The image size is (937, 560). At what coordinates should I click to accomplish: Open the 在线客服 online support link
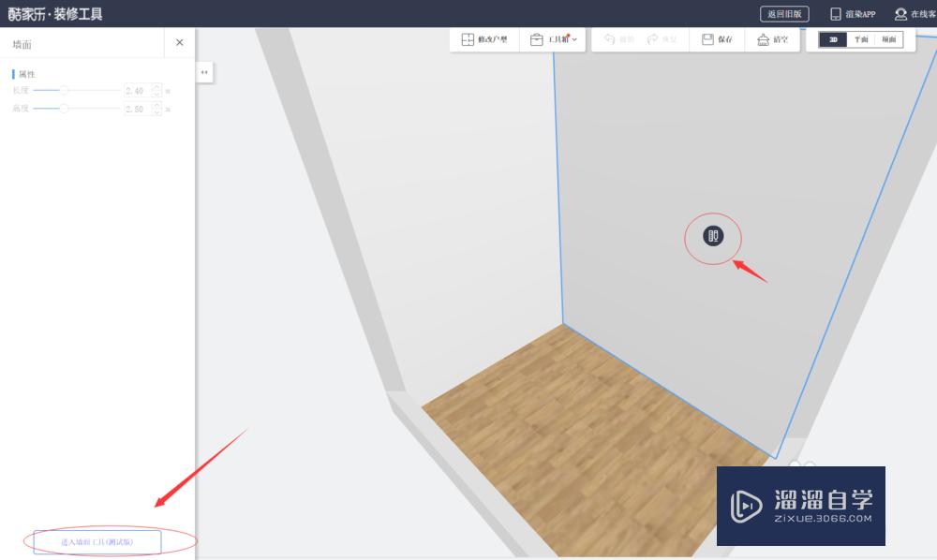click(915, 14)
